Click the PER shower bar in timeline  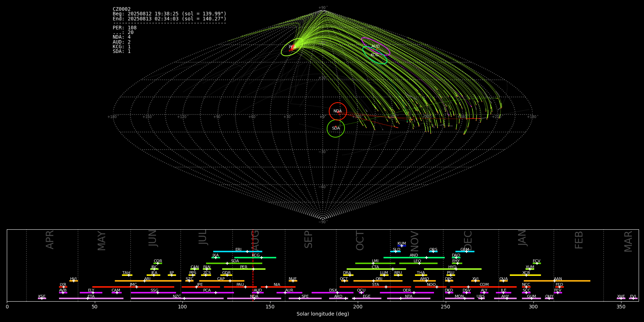(244, 269)
